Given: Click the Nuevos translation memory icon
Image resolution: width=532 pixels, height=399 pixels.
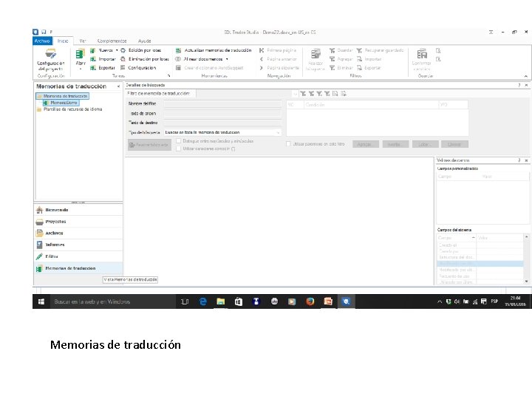Looking at the screenshot, I should 93,50.
